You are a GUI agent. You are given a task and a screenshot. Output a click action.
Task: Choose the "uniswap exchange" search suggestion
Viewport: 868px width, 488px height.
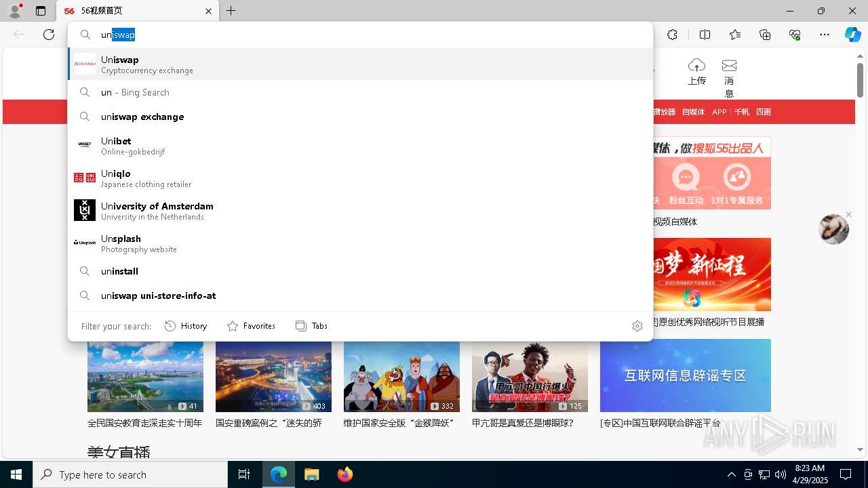click(x=360, y=117)
